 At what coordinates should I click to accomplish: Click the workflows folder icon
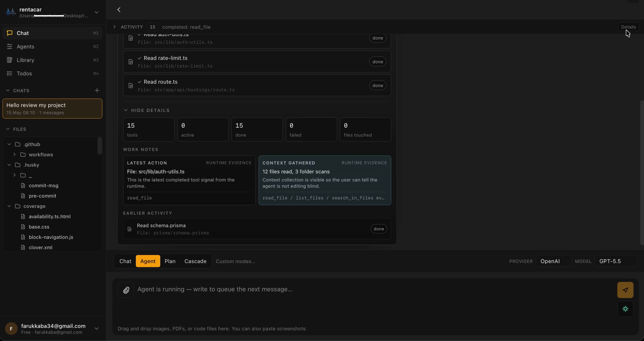[x=23, y=155]
